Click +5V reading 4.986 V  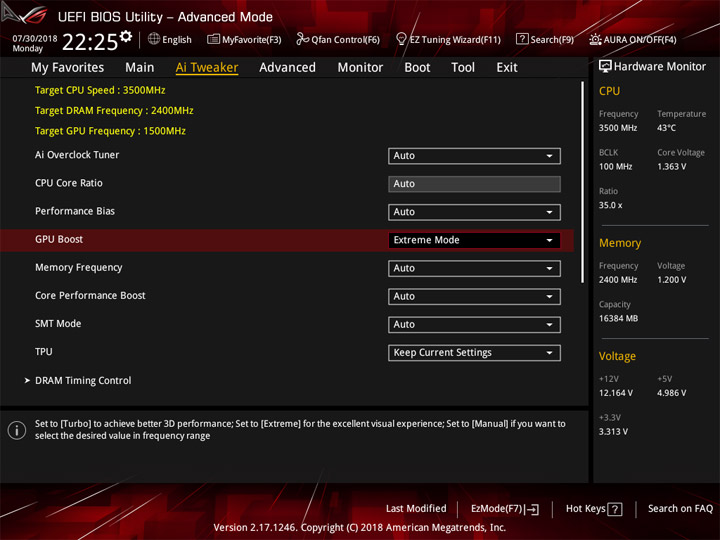(671, 393)
